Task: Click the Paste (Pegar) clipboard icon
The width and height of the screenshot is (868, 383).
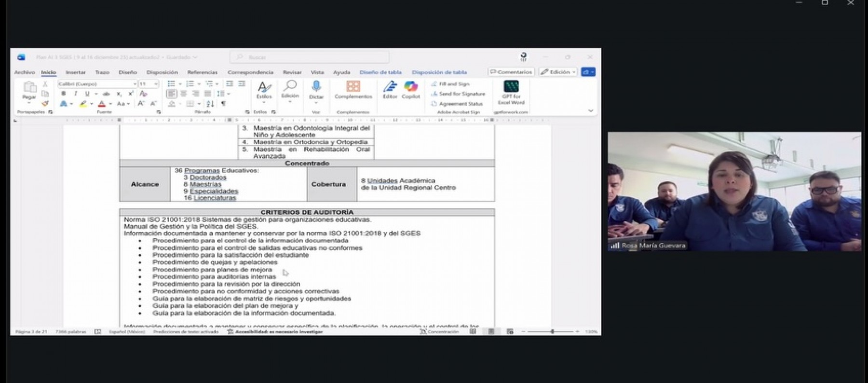Action: 29,87
